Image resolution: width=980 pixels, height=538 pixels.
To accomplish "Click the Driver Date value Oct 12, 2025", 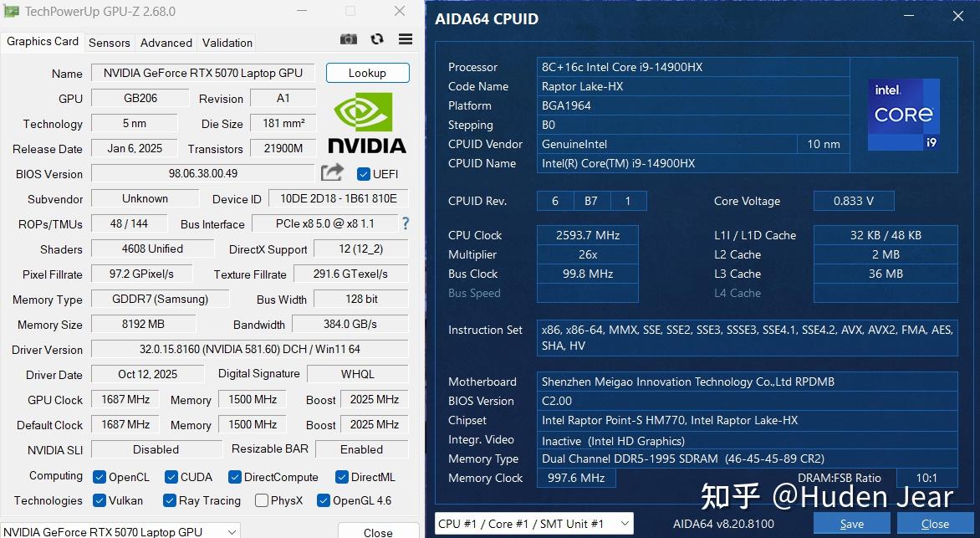I will click(x=147, y=374).
